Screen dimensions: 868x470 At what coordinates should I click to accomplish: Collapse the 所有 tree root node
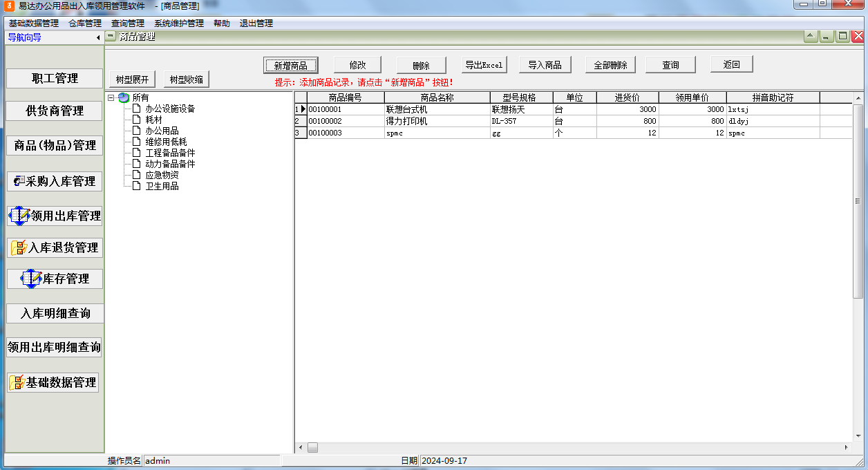(x=111, y=97)
